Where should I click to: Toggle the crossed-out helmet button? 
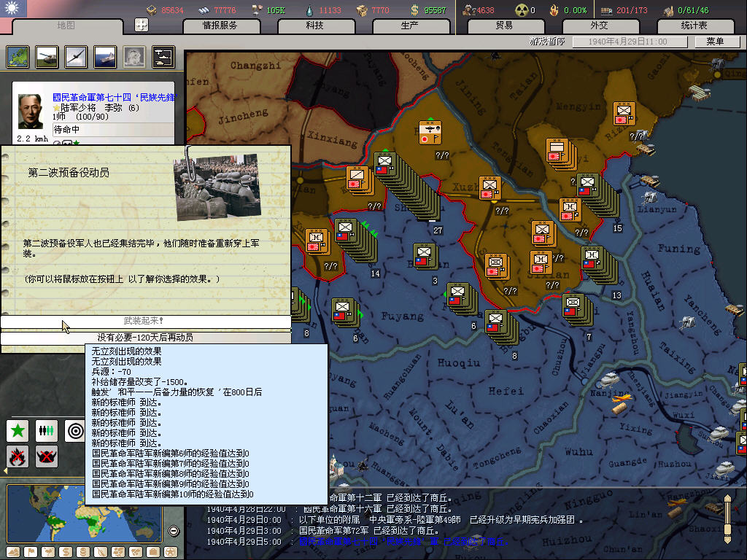click(47, 457)
